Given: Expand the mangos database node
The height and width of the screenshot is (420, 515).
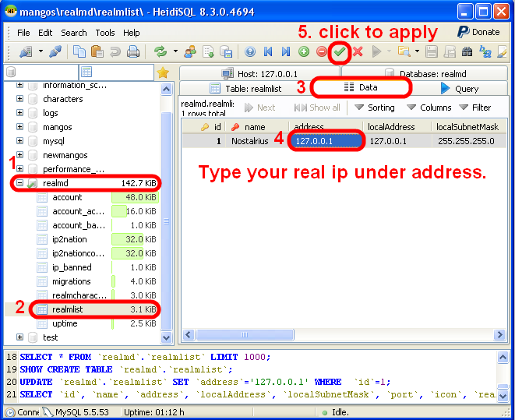Looking at the screenshot, I should (x=20, y=127).
